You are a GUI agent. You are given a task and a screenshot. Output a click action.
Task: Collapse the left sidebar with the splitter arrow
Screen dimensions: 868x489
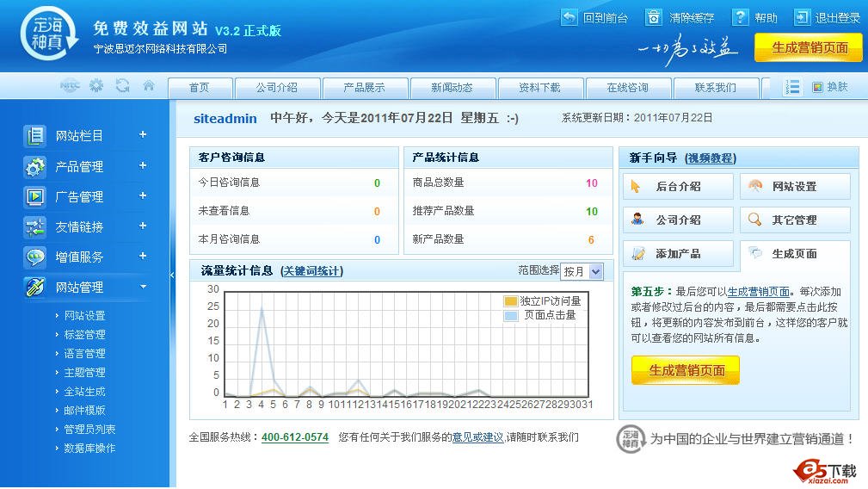tap(171, 275)
